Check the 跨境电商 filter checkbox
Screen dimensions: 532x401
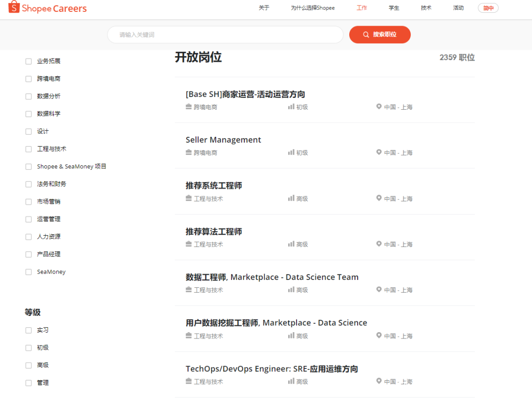29,79
